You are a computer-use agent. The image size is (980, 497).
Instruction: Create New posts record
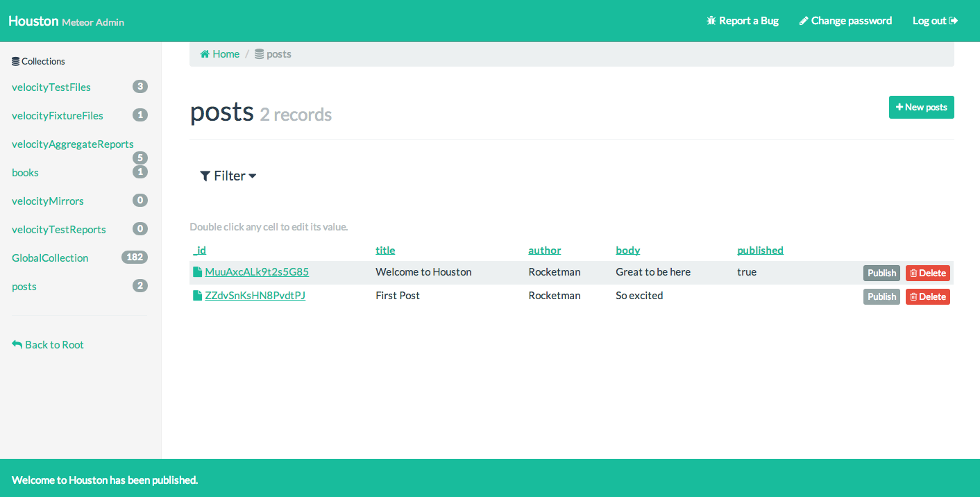[922, 108]
